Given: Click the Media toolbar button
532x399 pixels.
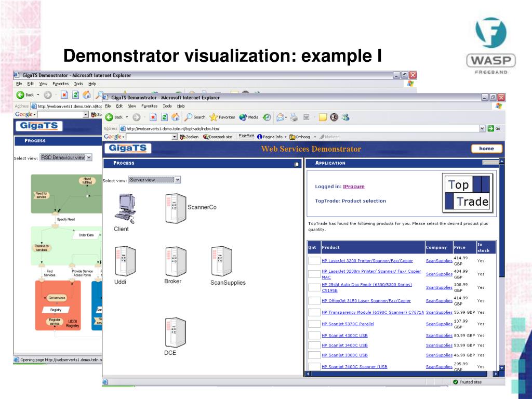Looking at the screenshot, I should (x=249, y=117).
